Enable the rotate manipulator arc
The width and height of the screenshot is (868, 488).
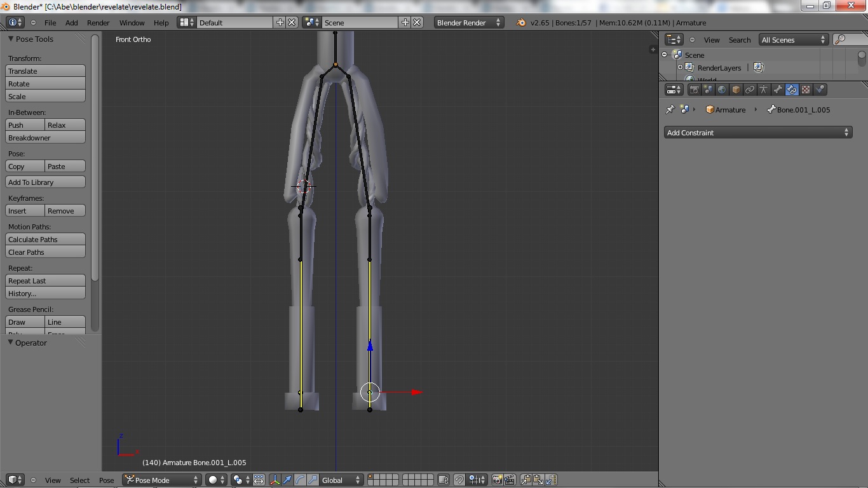[x=300, y=480]
